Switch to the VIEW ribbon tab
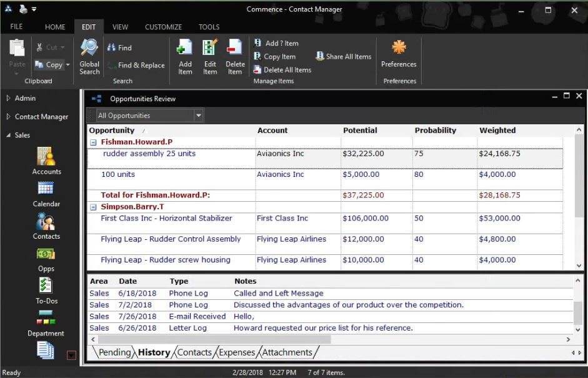This screenshot has width=588, height=378. (x=120, y=27)
